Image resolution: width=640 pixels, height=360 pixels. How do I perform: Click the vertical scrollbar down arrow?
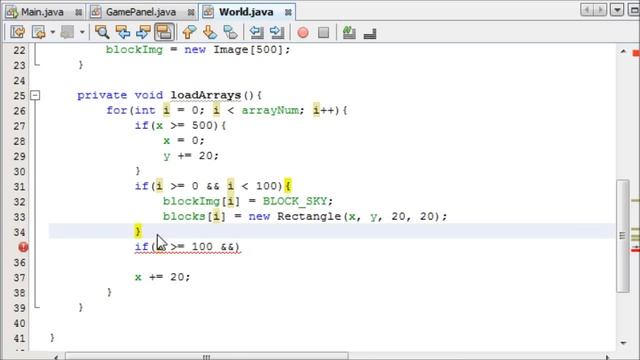pos(623,343)
